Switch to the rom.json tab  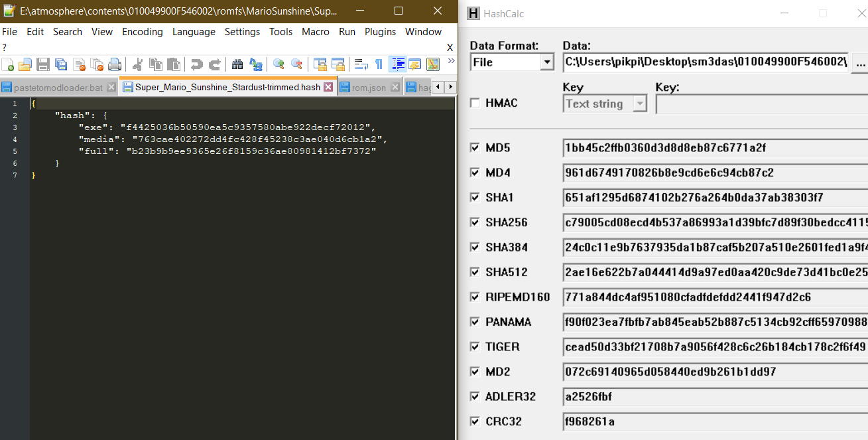[369, 88]
